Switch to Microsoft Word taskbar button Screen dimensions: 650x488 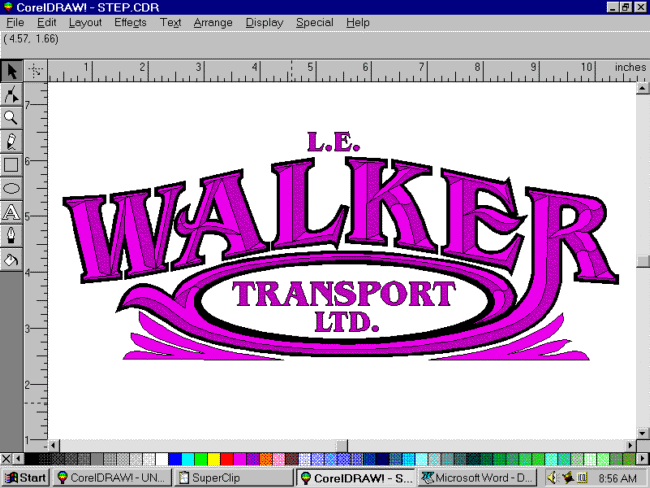476,478
